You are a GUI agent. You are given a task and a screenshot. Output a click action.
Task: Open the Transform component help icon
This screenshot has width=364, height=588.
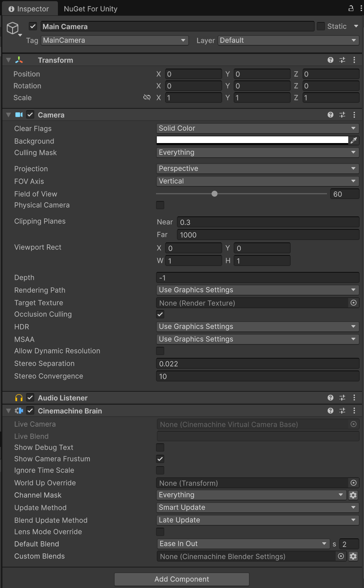tap(331, 60)
